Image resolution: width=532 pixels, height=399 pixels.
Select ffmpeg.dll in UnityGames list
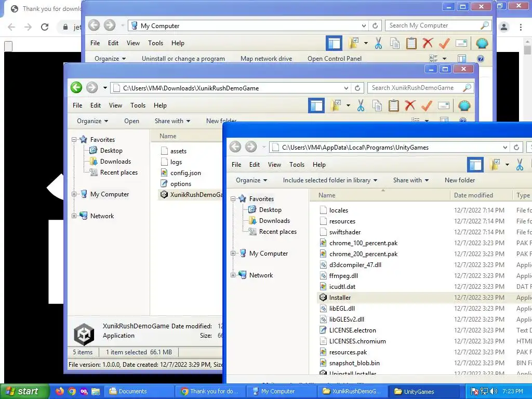click(x=343, y=276)
